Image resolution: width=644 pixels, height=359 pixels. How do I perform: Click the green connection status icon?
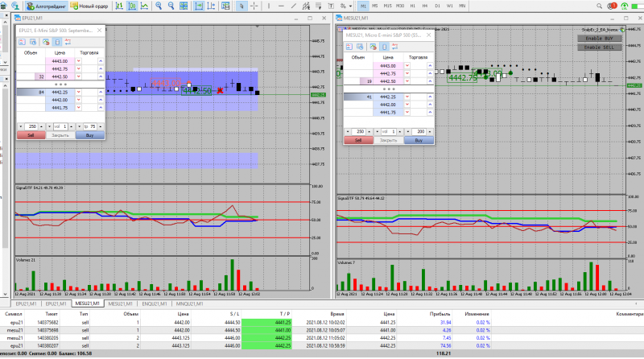tap(625, 6)
